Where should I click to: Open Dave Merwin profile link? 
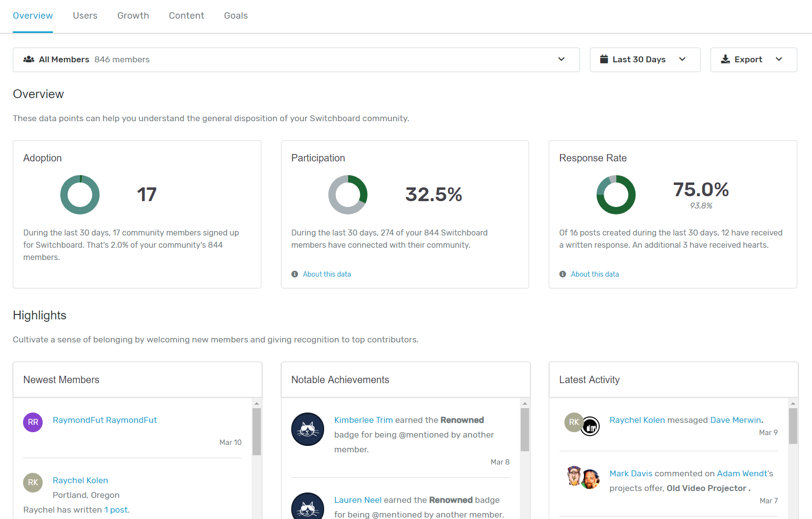pyautogui.click(x=736, y=420)
